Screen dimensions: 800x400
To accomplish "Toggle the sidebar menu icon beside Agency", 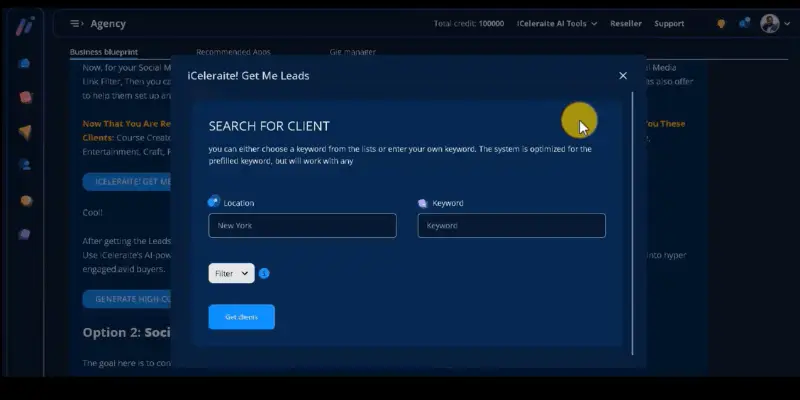I will tap(77, 23).
